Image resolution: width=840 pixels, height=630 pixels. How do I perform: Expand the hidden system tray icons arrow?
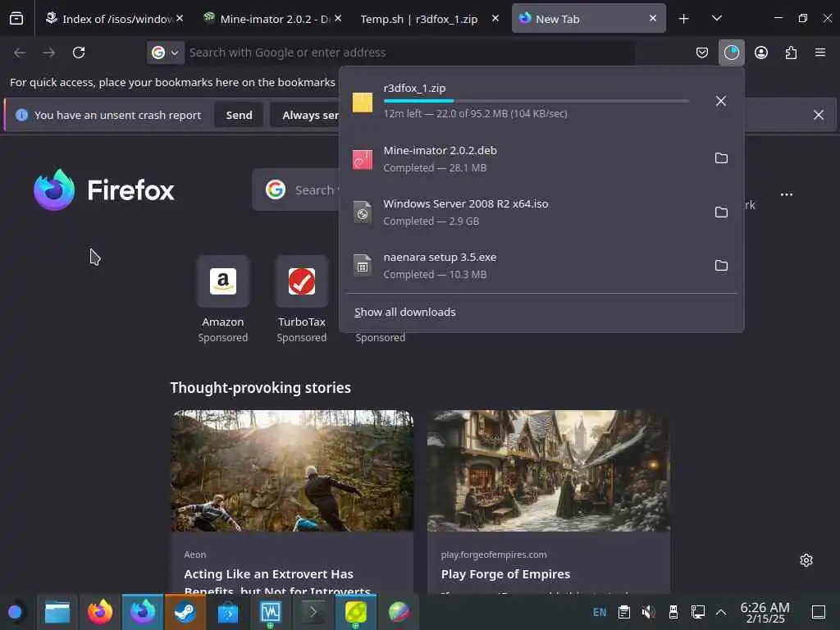pyautogui.click(x=721, y=612)
